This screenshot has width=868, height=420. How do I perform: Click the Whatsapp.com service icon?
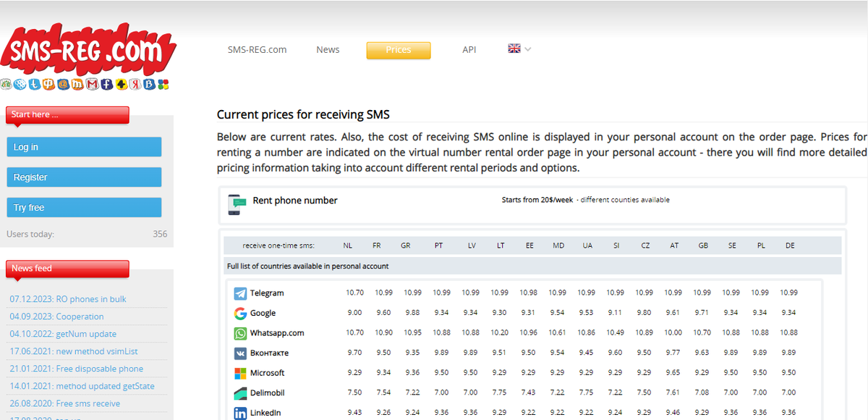[240, 333]
